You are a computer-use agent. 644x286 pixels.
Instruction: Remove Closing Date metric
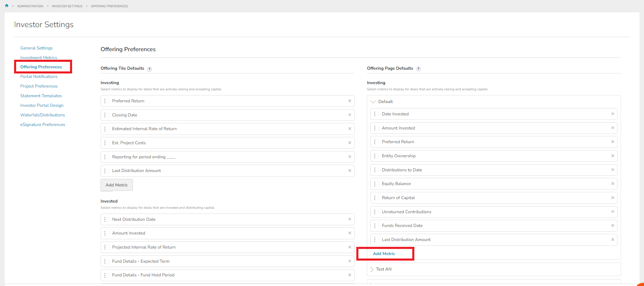pos(350,115)
